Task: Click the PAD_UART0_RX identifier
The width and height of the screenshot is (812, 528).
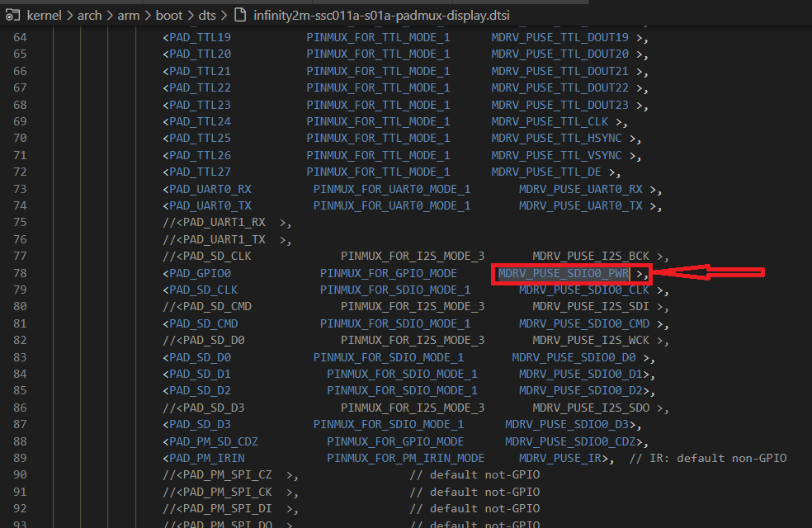Action: click(210, 189)
